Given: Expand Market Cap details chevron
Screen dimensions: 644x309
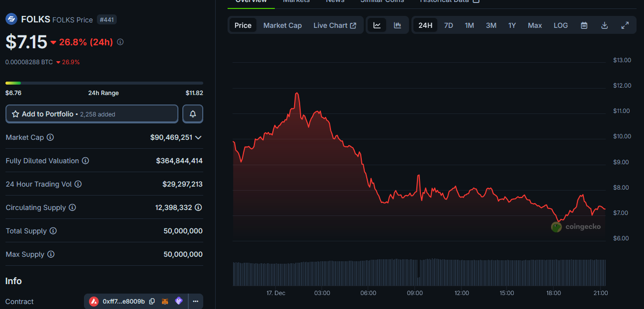Looking at the screenshot, I should [x=199, y=137].
